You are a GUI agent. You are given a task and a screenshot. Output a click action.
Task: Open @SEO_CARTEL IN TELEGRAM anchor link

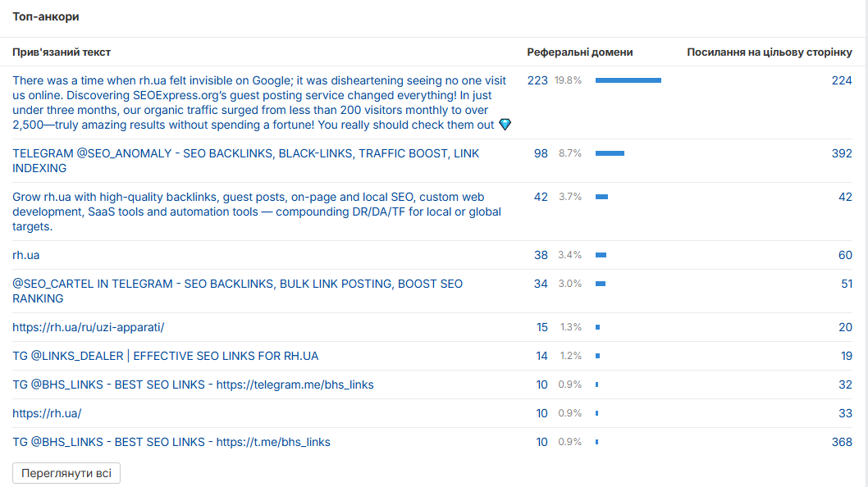click(x=237, y=291)
